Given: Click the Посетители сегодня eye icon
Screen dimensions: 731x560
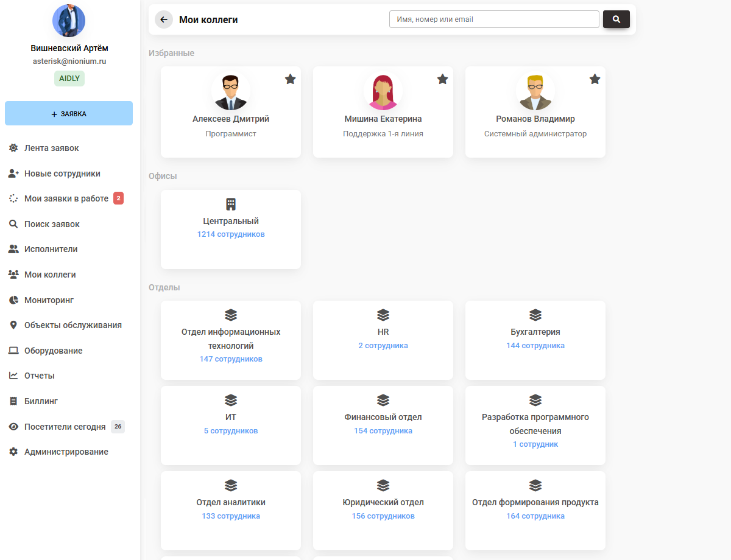Looking at the screenshot, I should (13, 427).
